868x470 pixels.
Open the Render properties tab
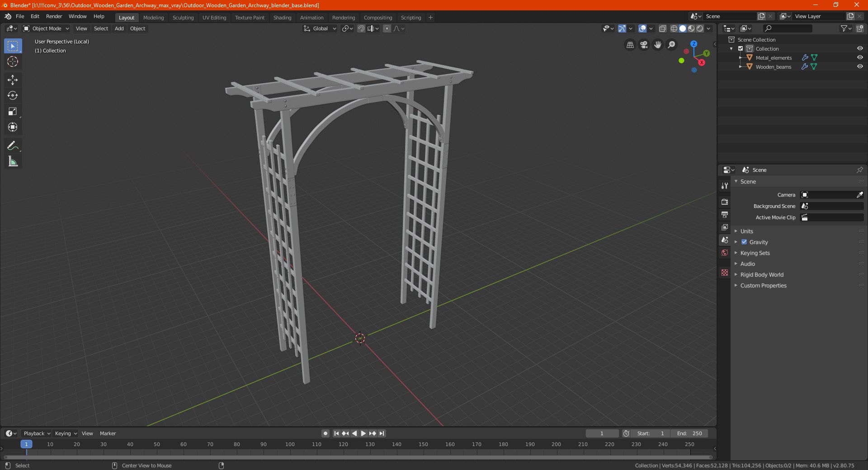(x=725, y=202)
